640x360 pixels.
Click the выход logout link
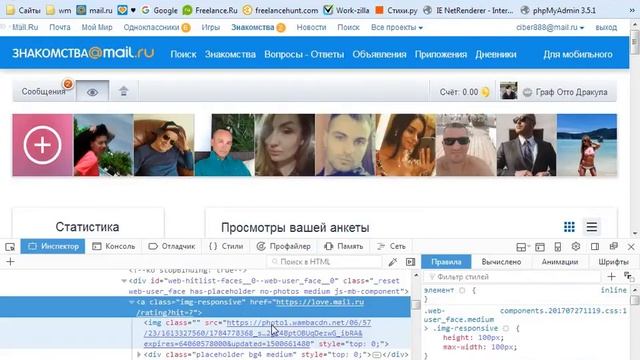[606, 27]
